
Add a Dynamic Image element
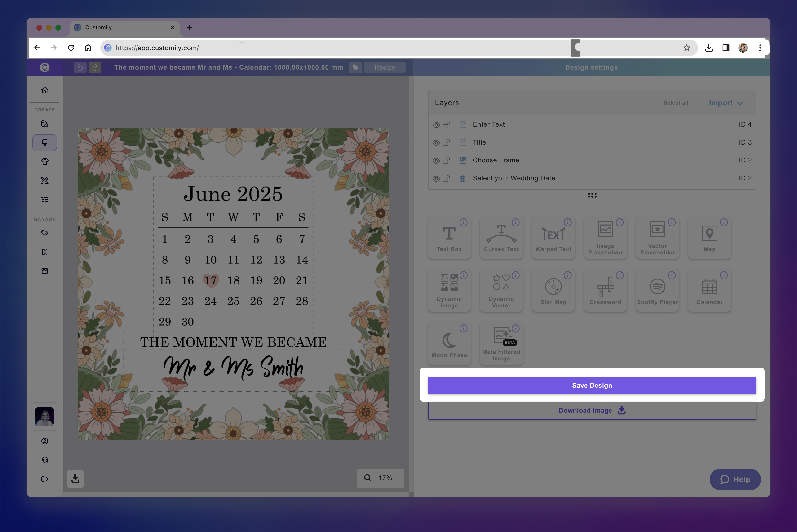click(x=449, y=291)
